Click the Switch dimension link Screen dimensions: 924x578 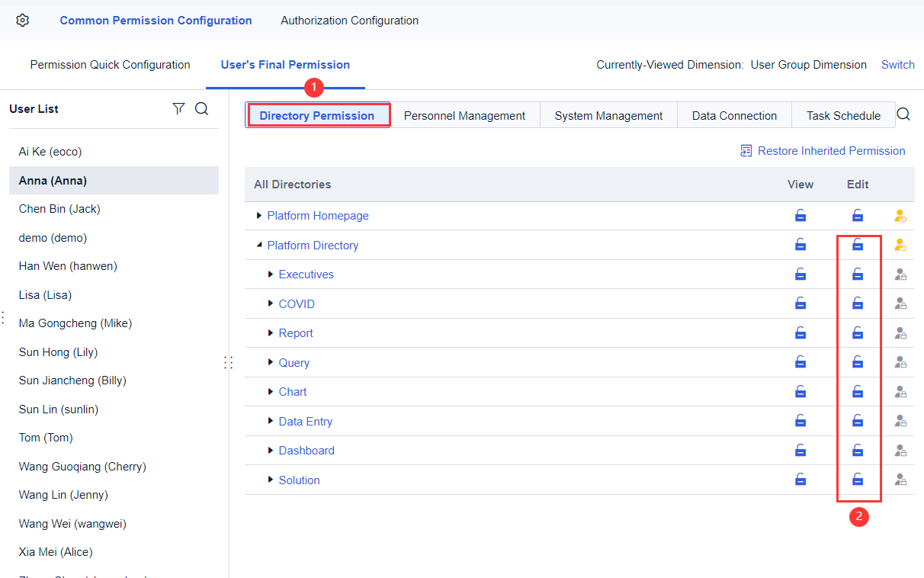click(x=898, y=65)
